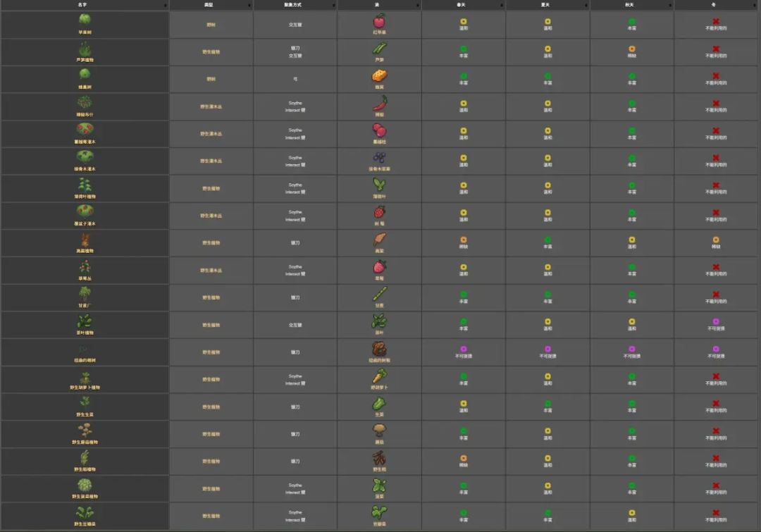Screen dimensions: 761x532
Task: Open the 覆盆子灌木 name link
Action: coord(85,224)
